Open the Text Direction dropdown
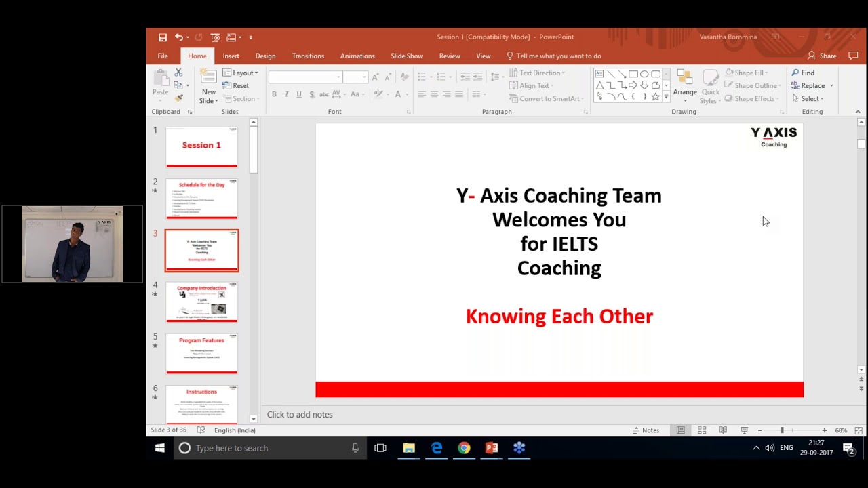 click(537, 73)
